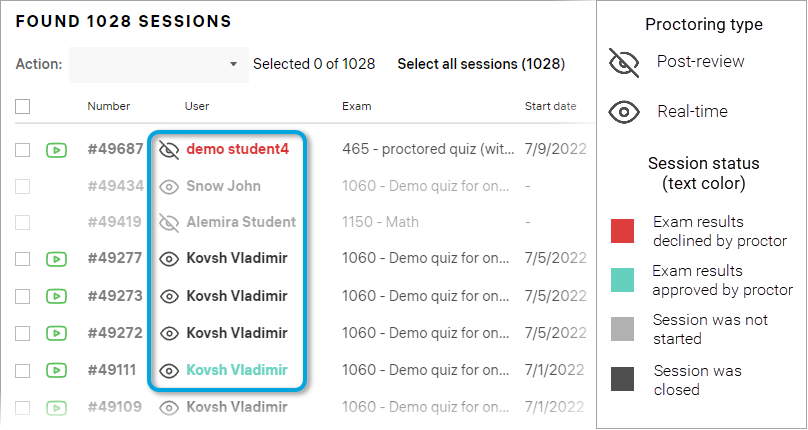Open the video icon for session #49273
Image resolution: width=808 pixels, height=430 pixels.
click(56, 296)
